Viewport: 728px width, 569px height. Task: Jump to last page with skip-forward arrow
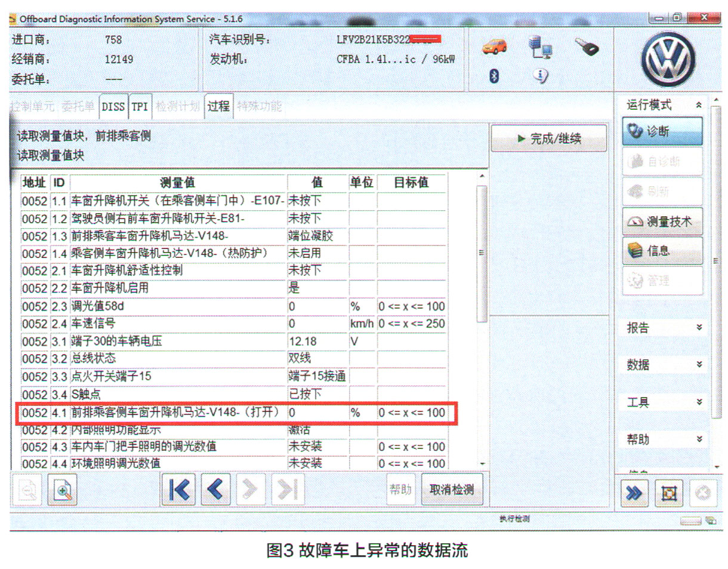coord(288,490)
